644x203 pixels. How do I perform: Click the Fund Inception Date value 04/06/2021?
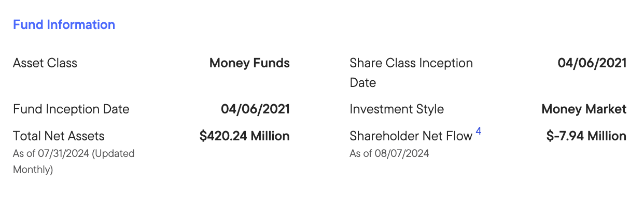coord(255,109)
